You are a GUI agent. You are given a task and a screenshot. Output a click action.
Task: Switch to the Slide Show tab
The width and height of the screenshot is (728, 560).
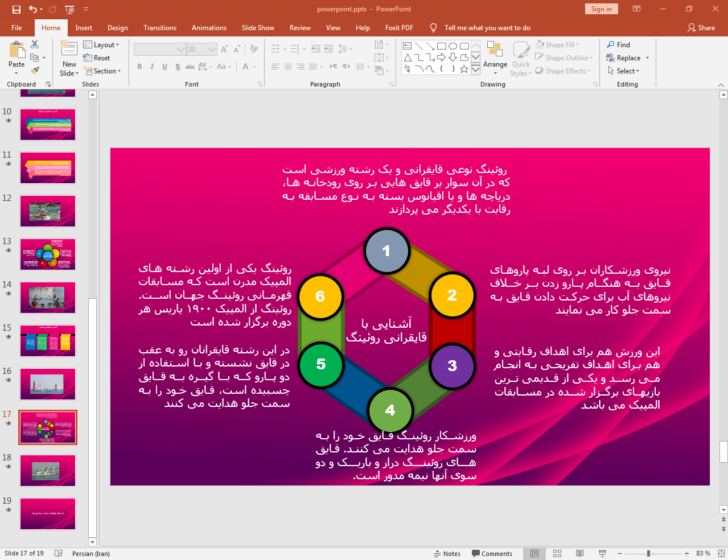[x=258, y=28]
